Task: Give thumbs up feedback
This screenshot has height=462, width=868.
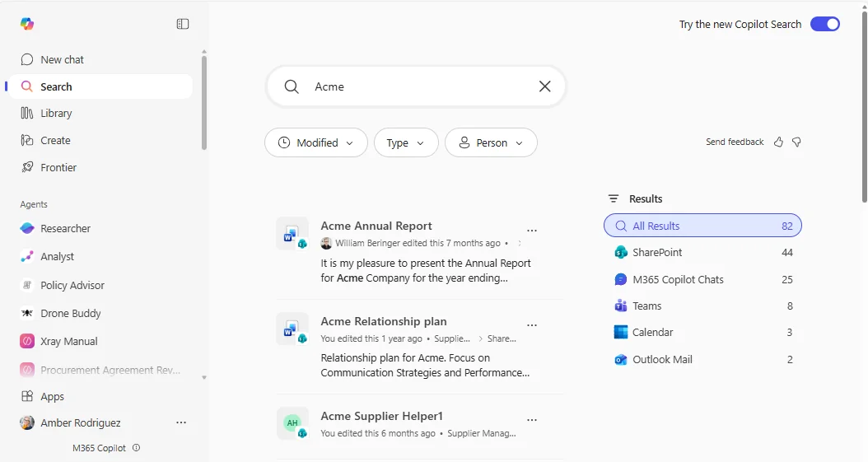Action: [x=778, y=142]
